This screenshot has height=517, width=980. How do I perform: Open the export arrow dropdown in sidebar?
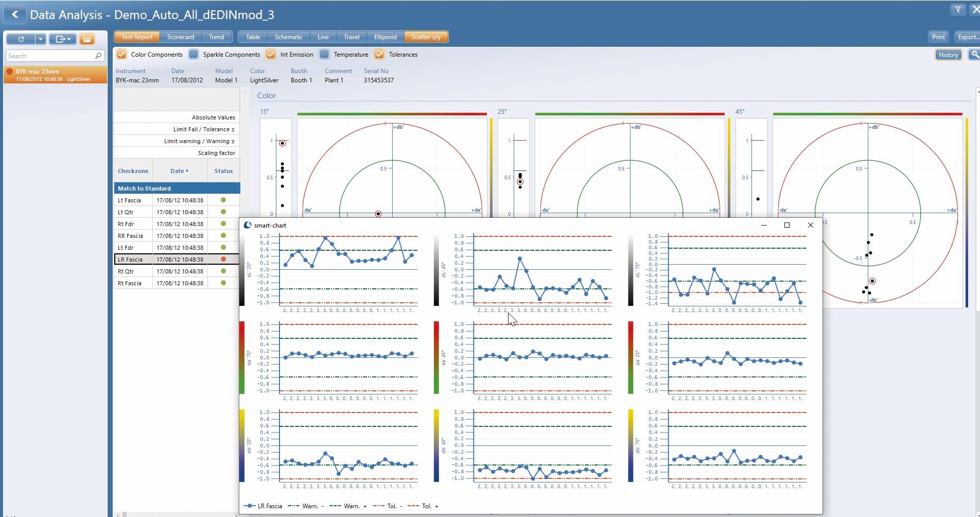coord(63,39)
